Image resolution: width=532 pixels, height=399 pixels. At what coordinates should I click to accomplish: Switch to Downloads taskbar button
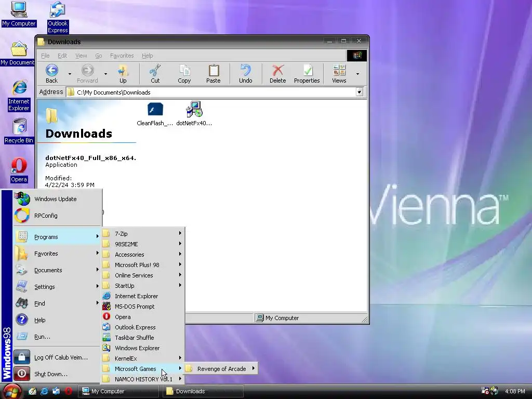(x=203, y=391)
